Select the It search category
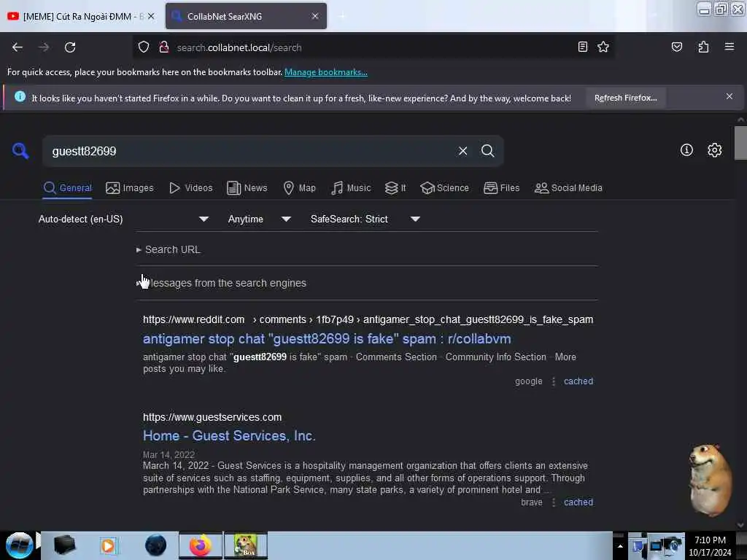The width and height of the screenshot is (747, 560). click(x=395, y=188)
